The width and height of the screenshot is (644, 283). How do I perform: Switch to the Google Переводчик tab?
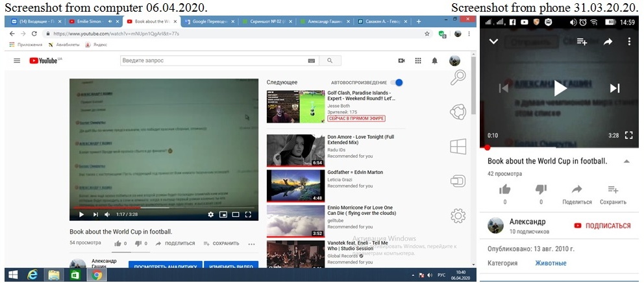point(210,21)
